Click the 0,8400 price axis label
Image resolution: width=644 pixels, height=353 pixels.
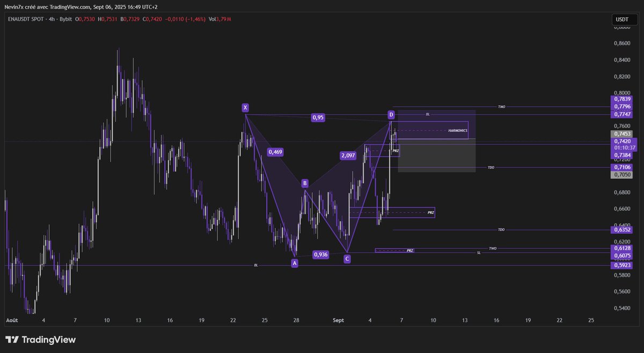[622, 60]
